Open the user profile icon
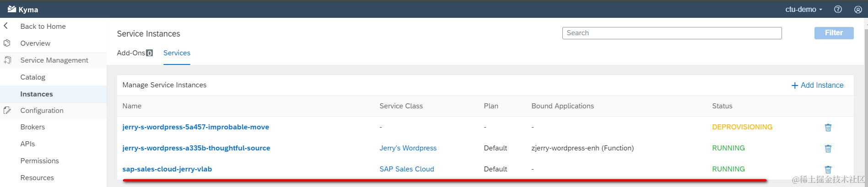 pyautogui.click(x=858, y=9)
